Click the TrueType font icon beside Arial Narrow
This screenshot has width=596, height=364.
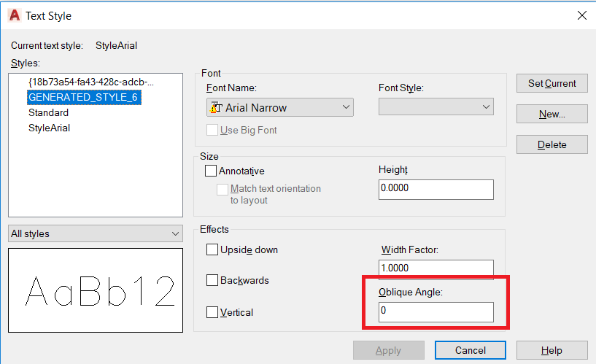point(215,108)
